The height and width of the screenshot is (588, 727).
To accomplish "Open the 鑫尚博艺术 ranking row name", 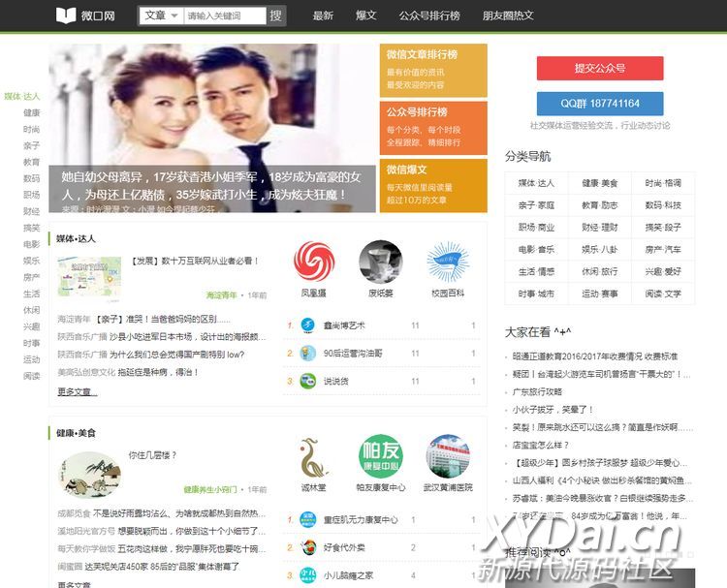I will click(x=344, y=325).
